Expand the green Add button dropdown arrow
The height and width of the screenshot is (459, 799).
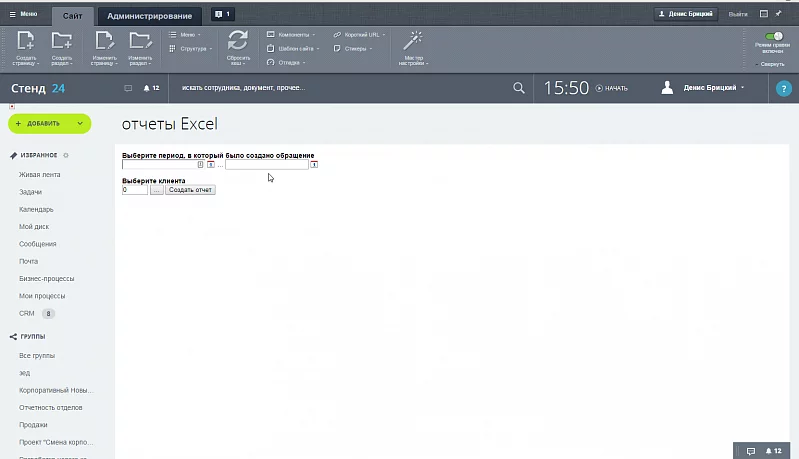79,124
